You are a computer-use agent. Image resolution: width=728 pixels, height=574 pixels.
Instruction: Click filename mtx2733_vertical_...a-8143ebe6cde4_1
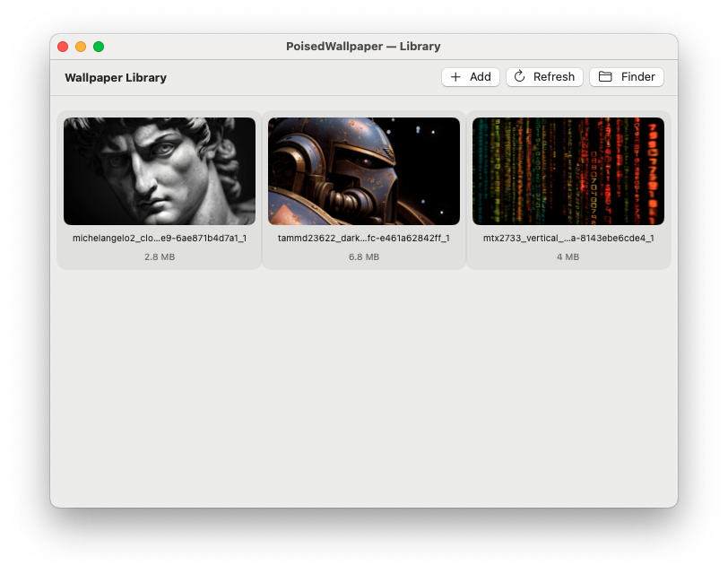click(x=568, y=238)
